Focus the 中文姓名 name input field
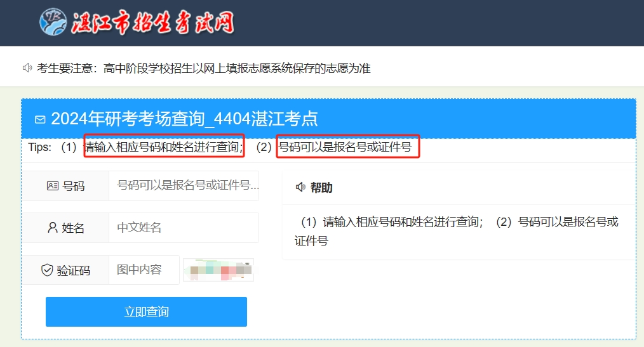Screen dimensions: 644x347 pos(184,228)
